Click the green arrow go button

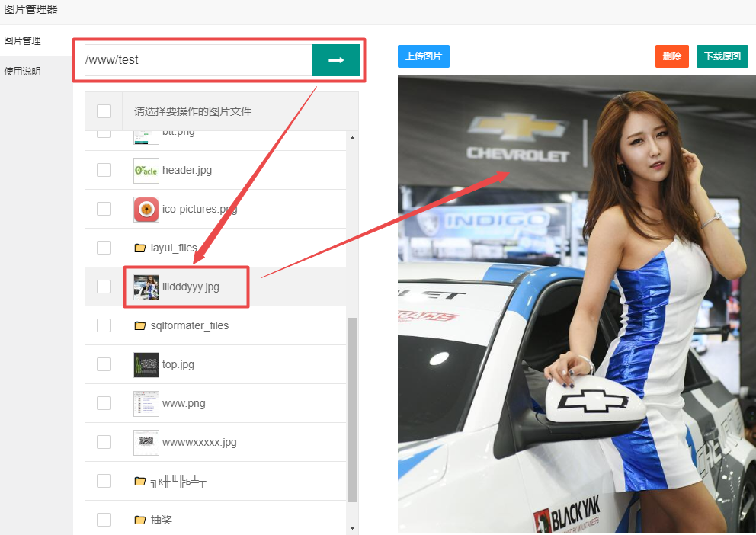[336, 59]
